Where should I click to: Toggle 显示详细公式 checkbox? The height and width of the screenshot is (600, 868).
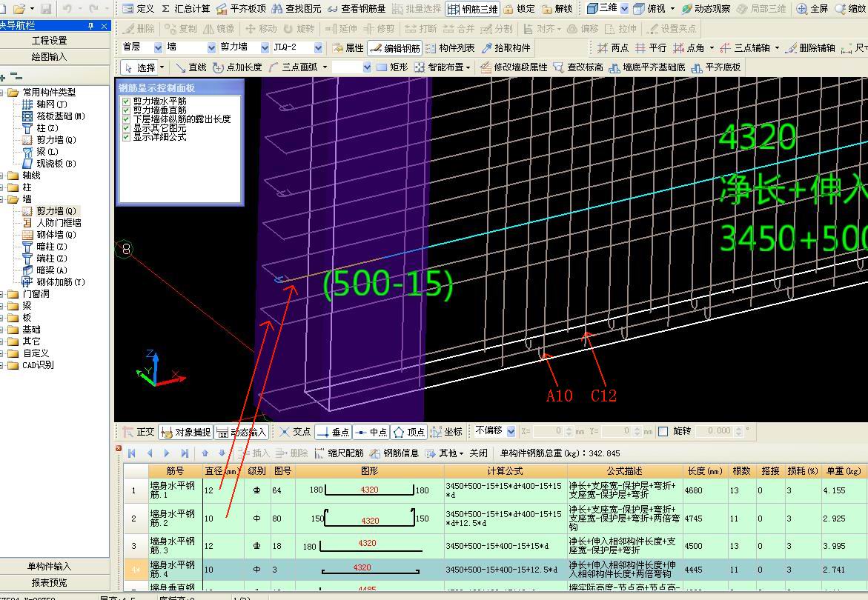(x=126, y=136)
